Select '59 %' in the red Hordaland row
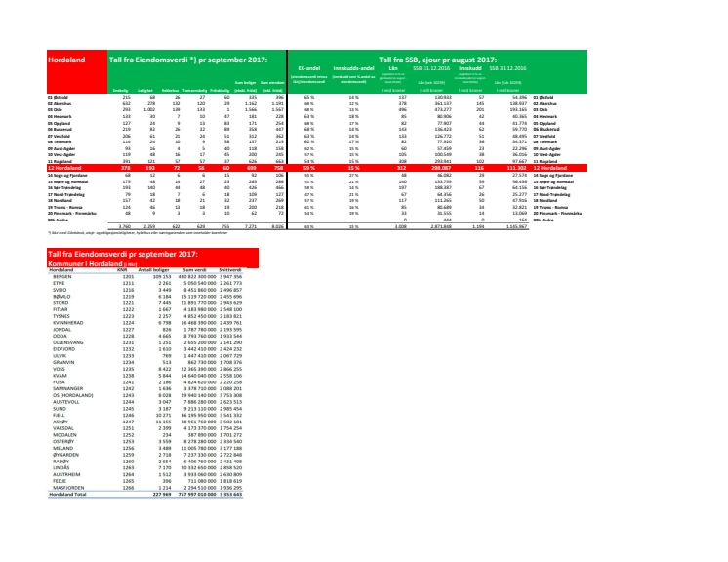728x562 pixels. pyautogui.click(x=308, y=168)
